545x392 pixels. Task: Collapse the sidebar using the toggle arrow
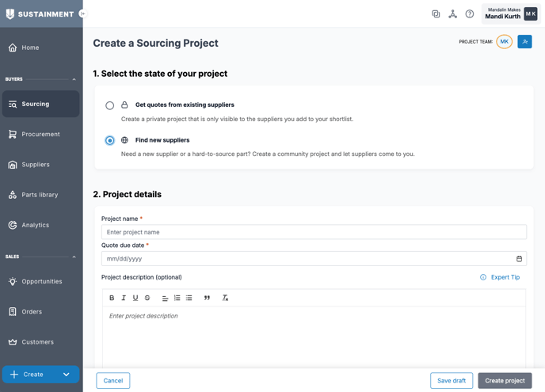click(82, 13)
